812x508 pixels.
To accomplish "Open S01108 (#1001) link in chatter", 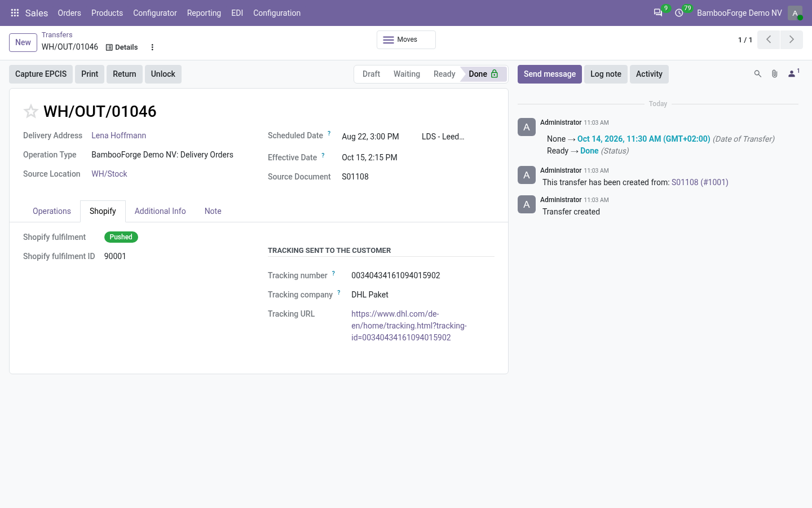I will pyautogui.click(x=700, y=182).
